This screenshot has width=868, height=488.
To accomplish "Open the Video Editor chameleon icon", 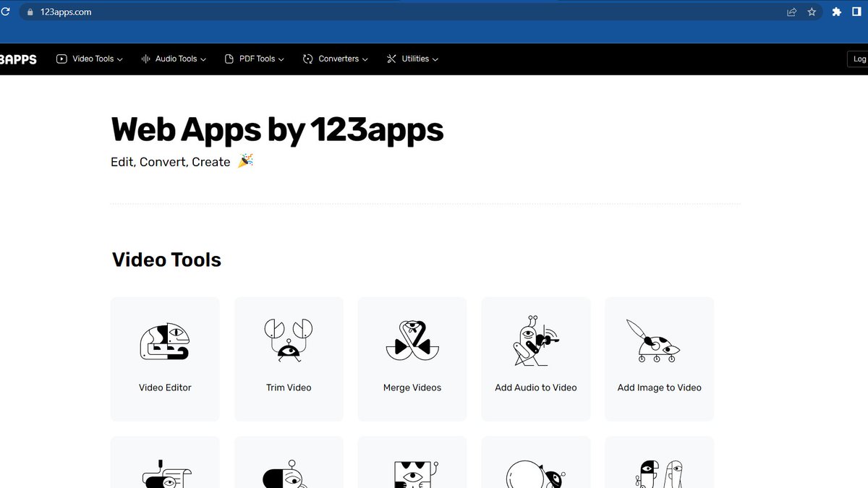I will click(x=165, y=342).
